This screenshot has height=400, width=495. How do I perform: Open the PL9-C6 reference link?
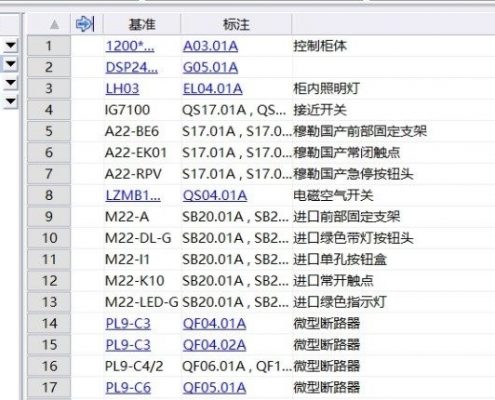(128, 387)
